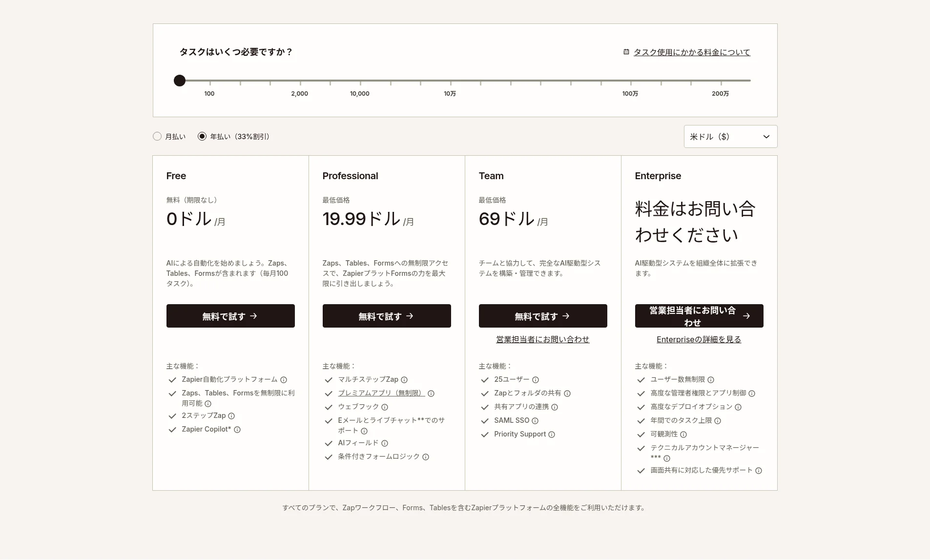Click info icon next to 条件付きフォームロジック
The width and height of the screenshot is (930, 560).
click(x=426, y=457)
